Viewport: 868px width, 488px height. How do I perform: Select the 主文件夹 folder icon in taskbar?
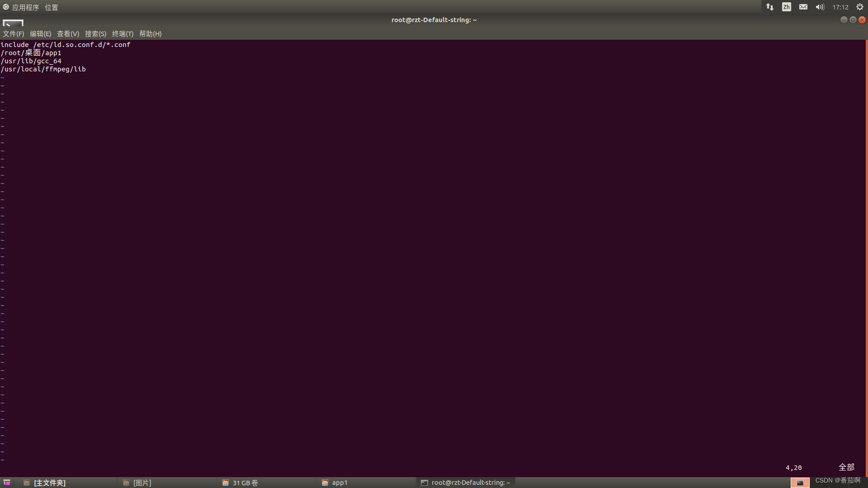(x=26, y=483)
